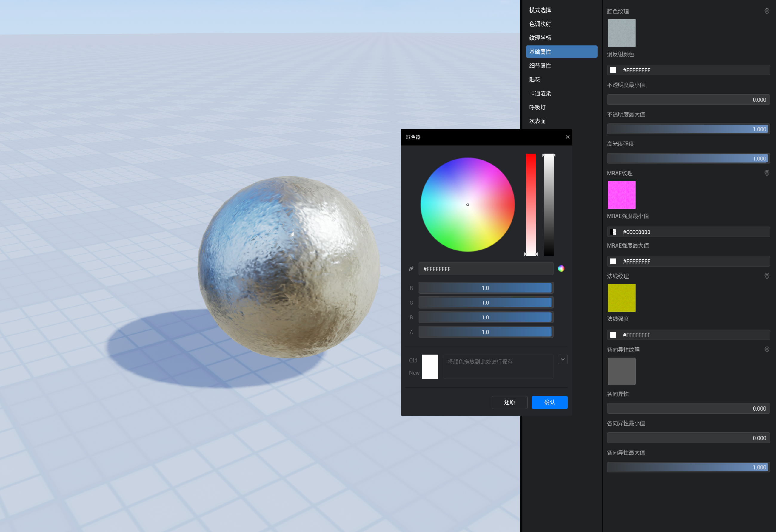This screenshot has height=532, width=776.
Task: Click the 确认 button
Action: (549, 402)
